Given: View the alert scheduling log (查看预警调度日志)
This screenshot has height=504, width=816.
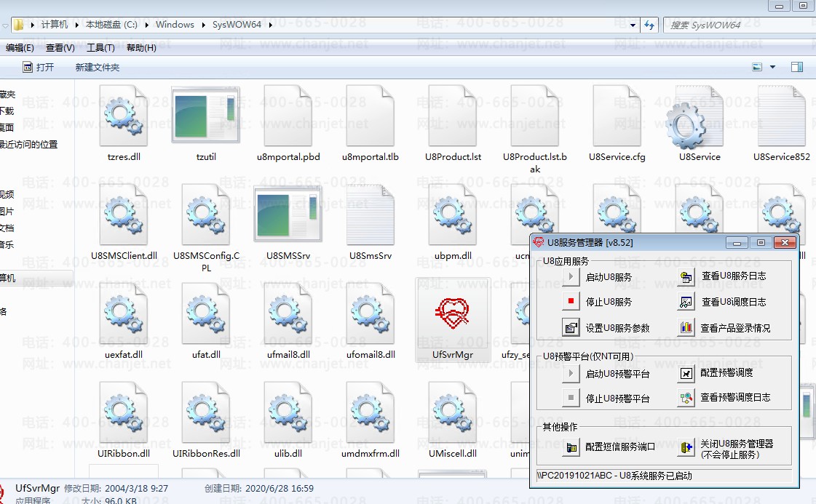Looking at the screenshot, I should coord(686,398).
